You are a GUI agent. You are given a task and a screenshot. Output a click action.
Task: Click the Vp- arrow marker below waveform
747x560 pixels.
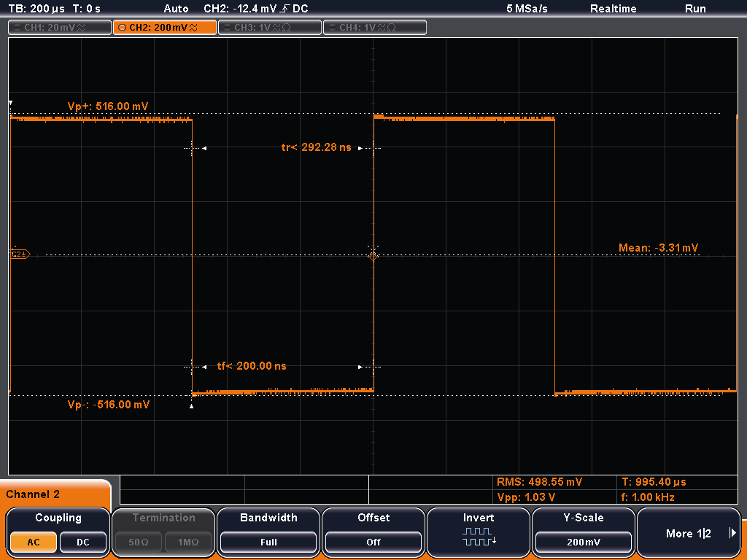(192, 406)
